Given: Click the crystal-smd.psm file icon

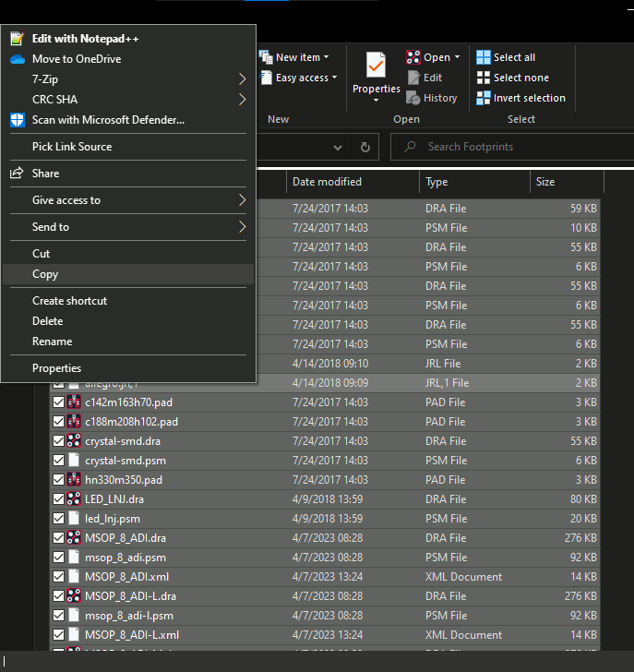Looking at the screenshot, I should pos(74,461).
